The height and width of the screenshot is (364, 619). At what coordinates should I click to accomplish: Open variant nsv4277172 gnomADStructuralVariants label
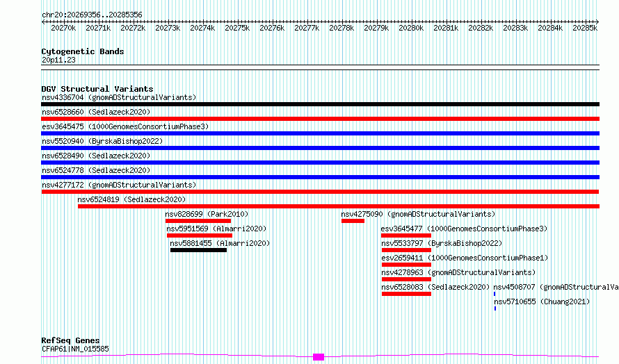(x=119, y=185)
